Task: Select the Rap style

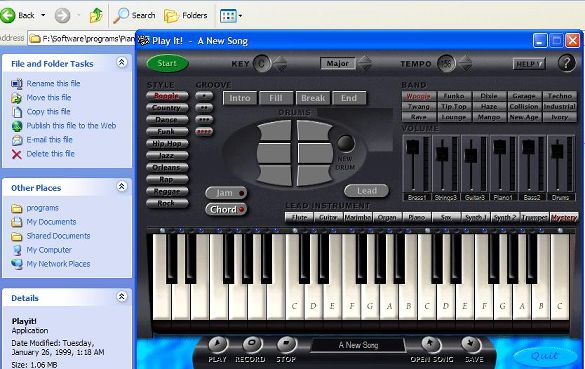Action: coord(167,179)
